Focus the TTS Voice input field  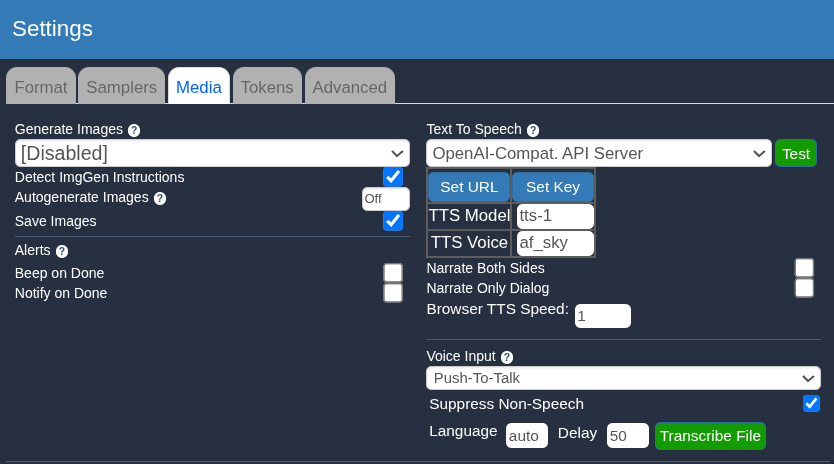(x=555, y=243)
